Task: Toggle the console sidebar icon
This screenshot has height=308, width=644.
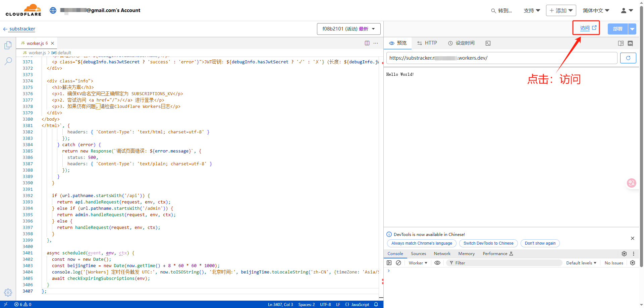Action: [389, 263]
